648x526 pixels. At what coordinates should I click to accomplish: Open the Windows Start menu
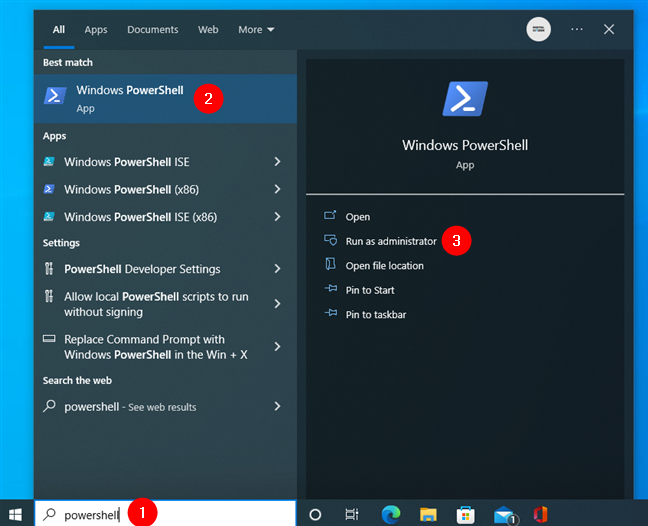point(16,514)
